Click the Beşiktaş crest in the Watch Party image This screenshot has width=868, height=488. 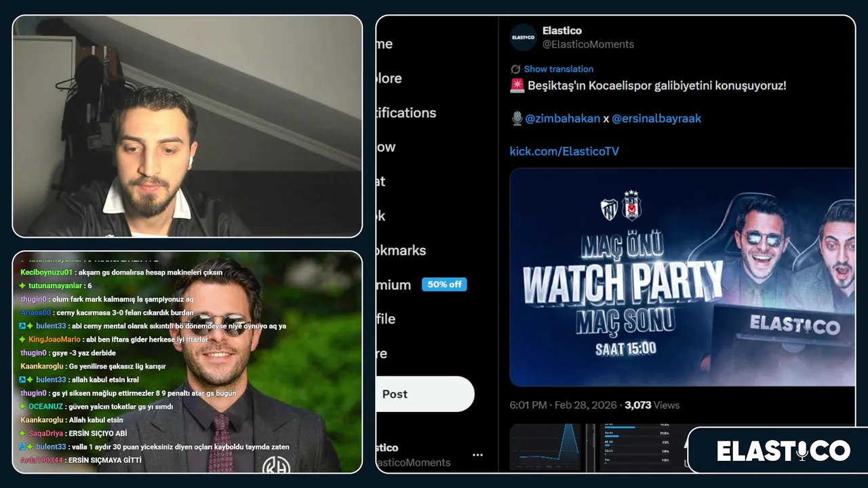click(631, 205)
